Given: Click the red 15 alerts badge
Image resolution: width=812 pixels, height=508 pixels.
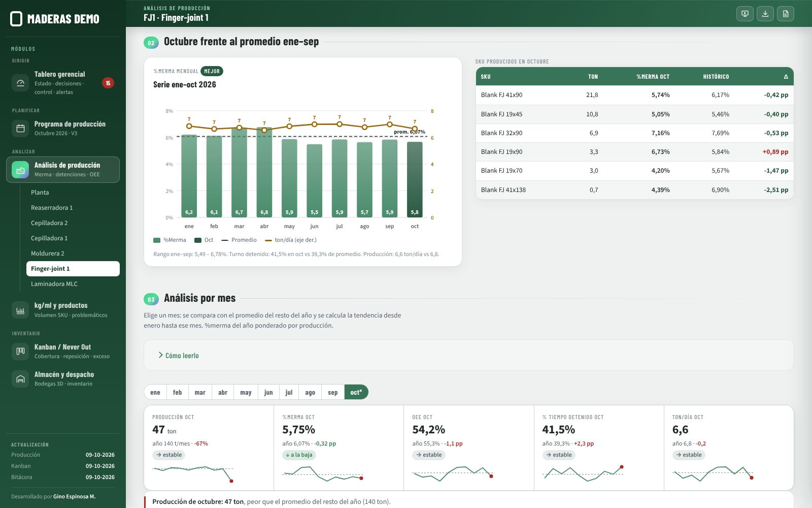Looking at the screenshot, I should (x=108, y=83).
